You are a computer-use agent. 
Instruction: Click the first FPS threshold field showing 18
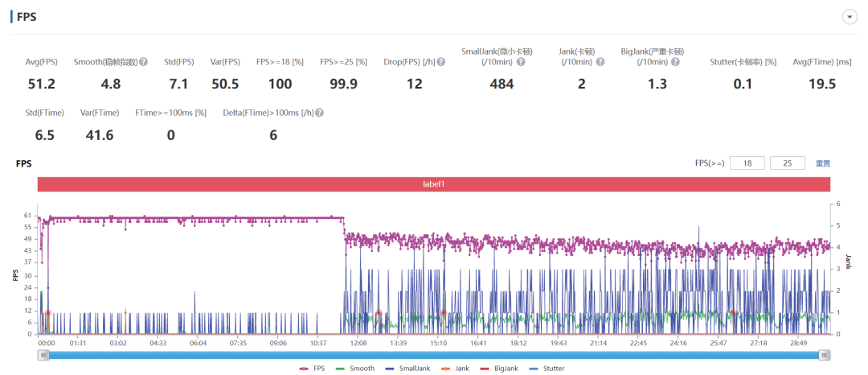pos(747,163)
